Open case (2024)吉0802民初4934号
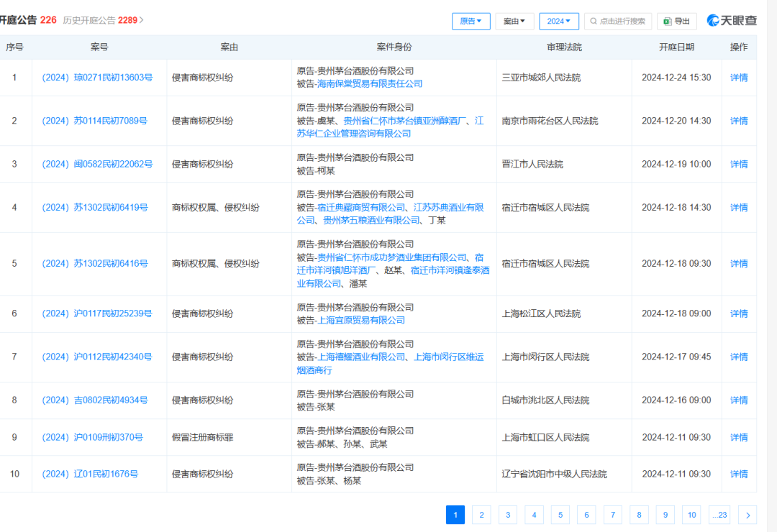Viewport: 777px width, 532px height. click(95, 400)
